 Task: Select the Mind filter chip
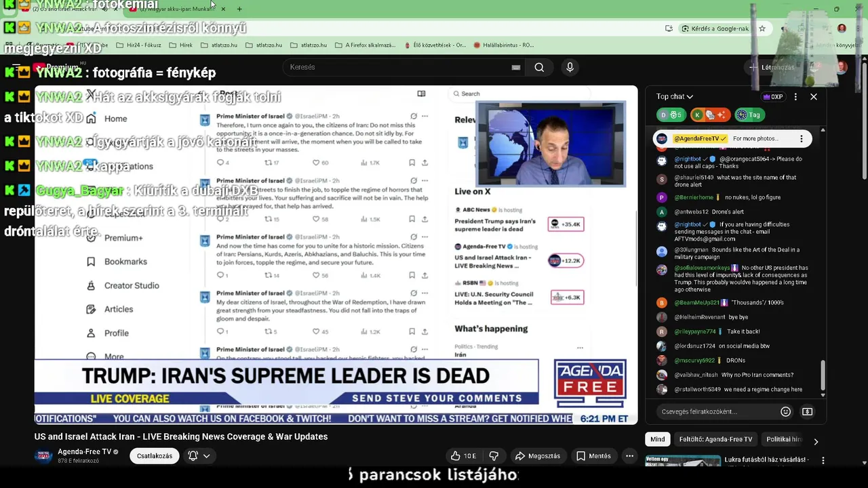tap(658, 439)
